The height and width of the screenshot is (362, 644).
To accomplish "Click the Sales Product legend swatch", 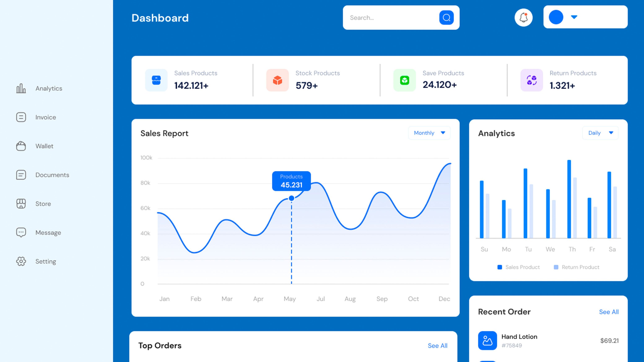I will click(500, 267).
